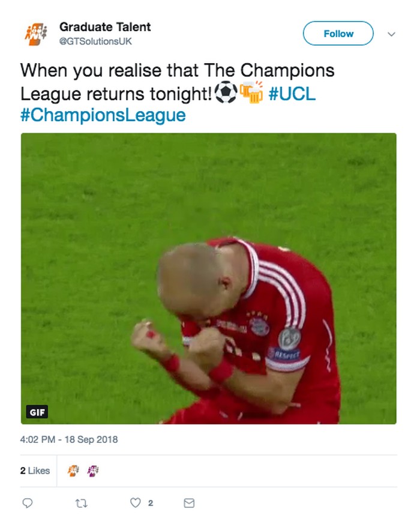Click the clinking beer mugs emoji
Viewport: 420px width, 527px height.
click(x=251, y=92)
